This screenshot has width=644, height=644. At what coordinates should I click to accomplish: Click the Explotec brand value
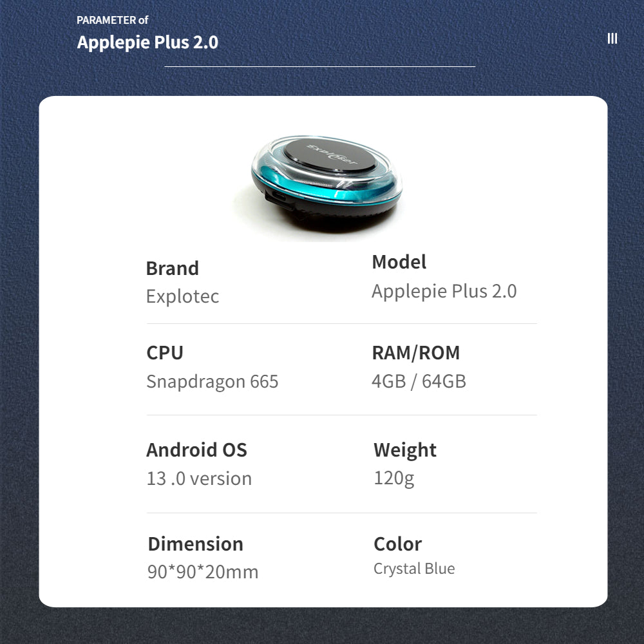183,296
